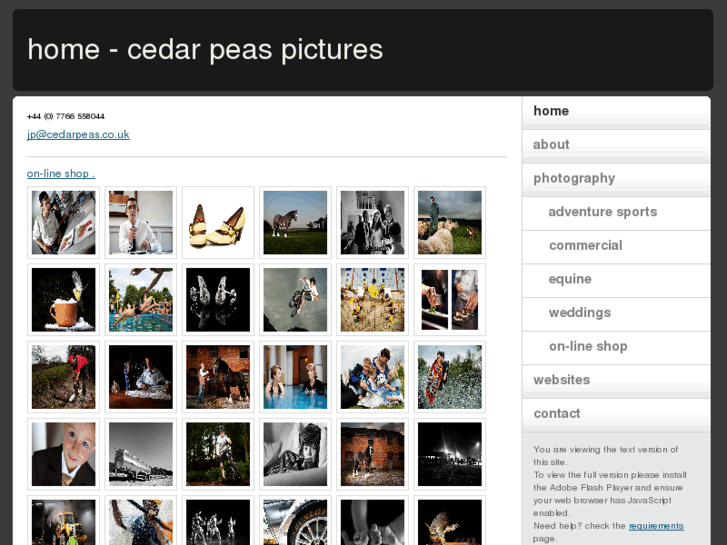
Task: Open adventure sports photography submenu
Action: click(602, 212)
